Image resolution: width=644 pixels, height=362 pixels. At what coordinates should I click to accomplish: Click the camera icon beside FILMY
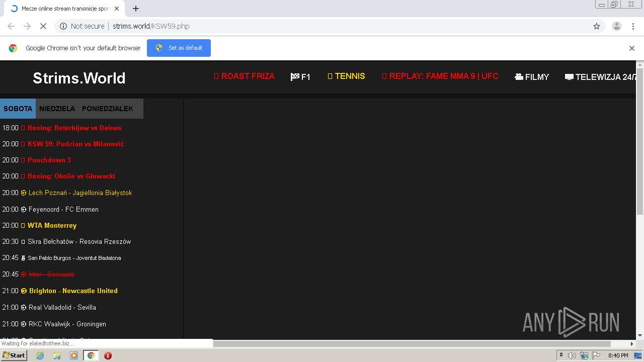click(x=519, y=77)
